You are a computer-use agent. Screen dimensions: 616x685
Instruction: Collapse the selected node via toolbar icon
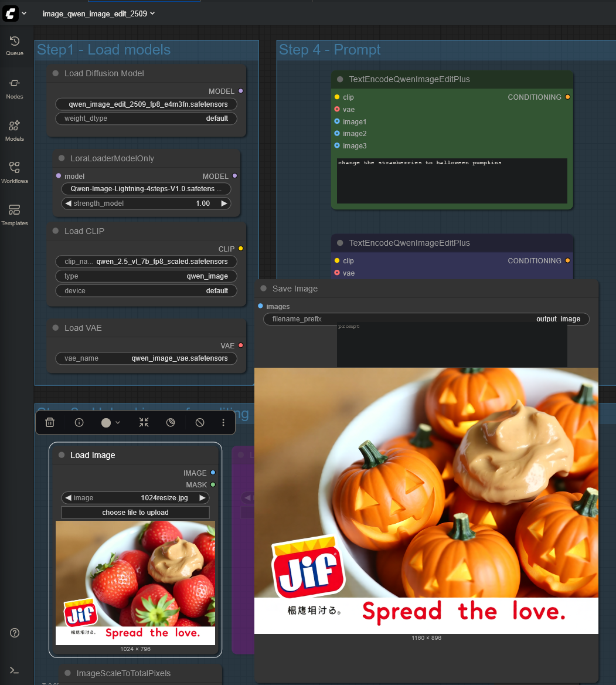click(x=144, y=422)
